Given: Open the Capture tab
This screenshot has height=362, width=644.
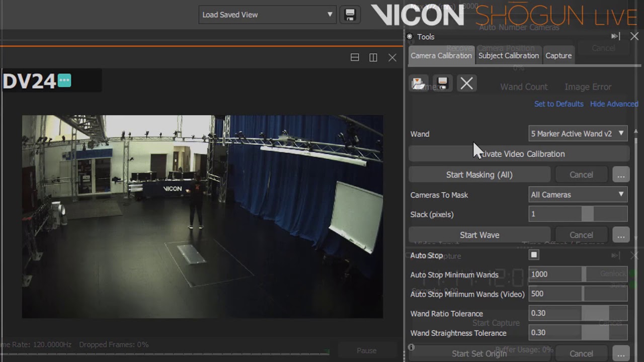Looking at the screenshot, I should 558,56.
